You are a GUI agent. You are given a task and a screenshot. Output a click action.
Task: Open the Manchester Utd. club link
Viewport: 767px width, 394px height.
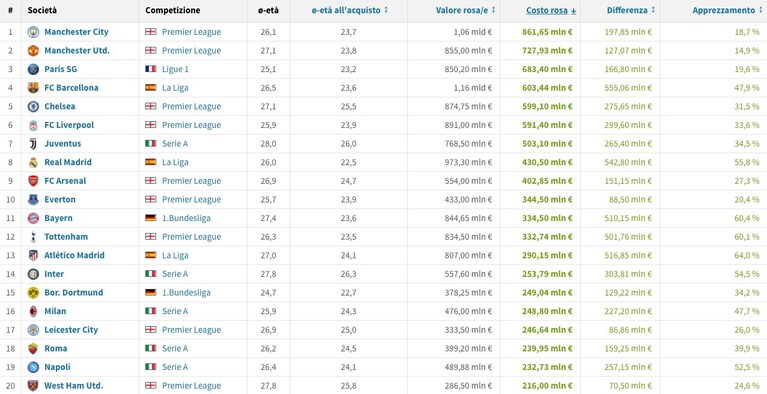[x=77, y=50]
